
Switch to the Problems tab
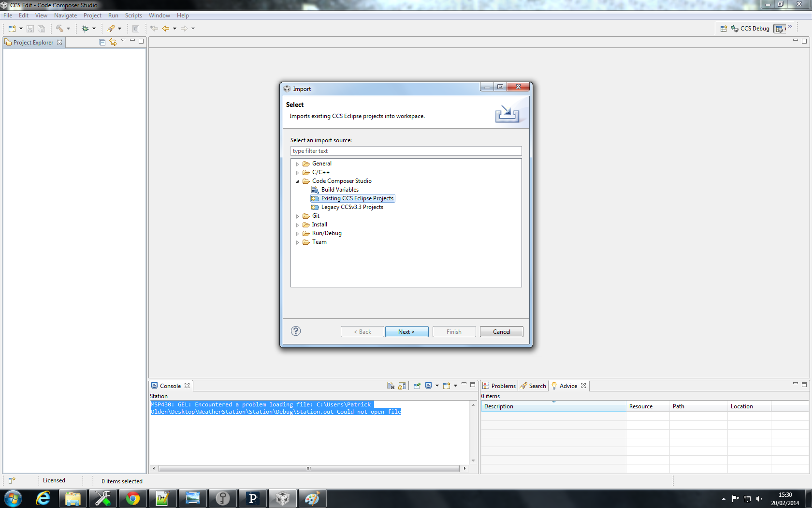pos(499,386)
